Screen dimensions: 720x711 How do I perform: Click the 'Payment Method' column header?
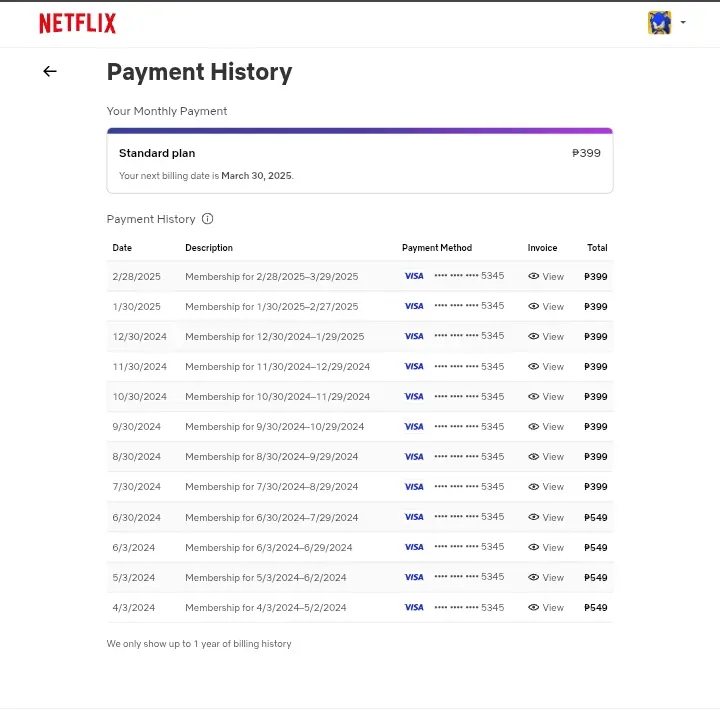(x=437, y=248)
